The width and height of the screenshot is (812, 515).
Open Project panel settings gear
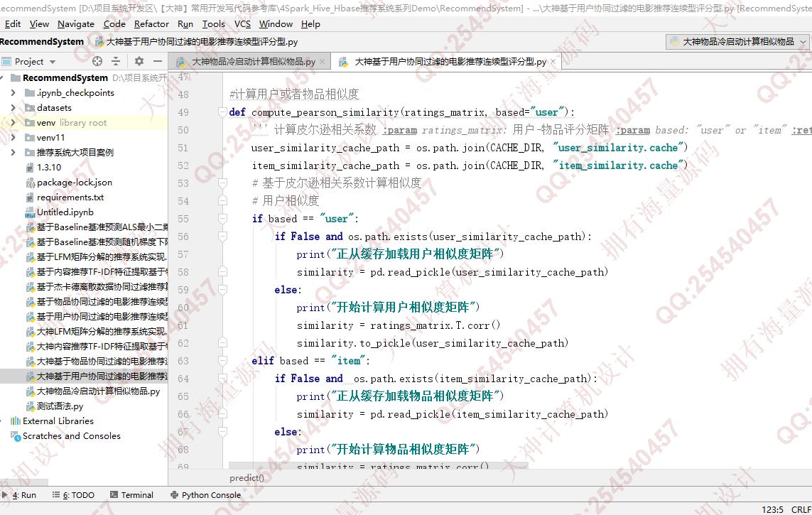pyautogui.click(x=139, y=61)
